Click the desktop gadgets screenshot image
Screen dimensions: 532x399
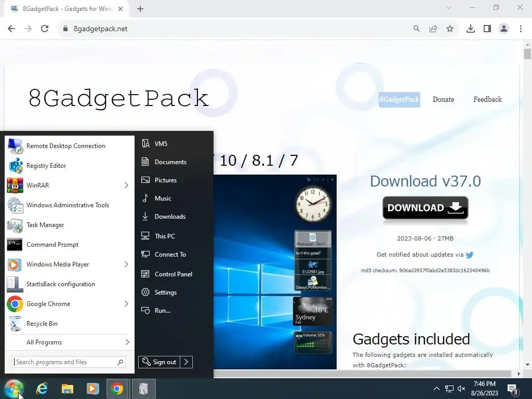(275, 272)
